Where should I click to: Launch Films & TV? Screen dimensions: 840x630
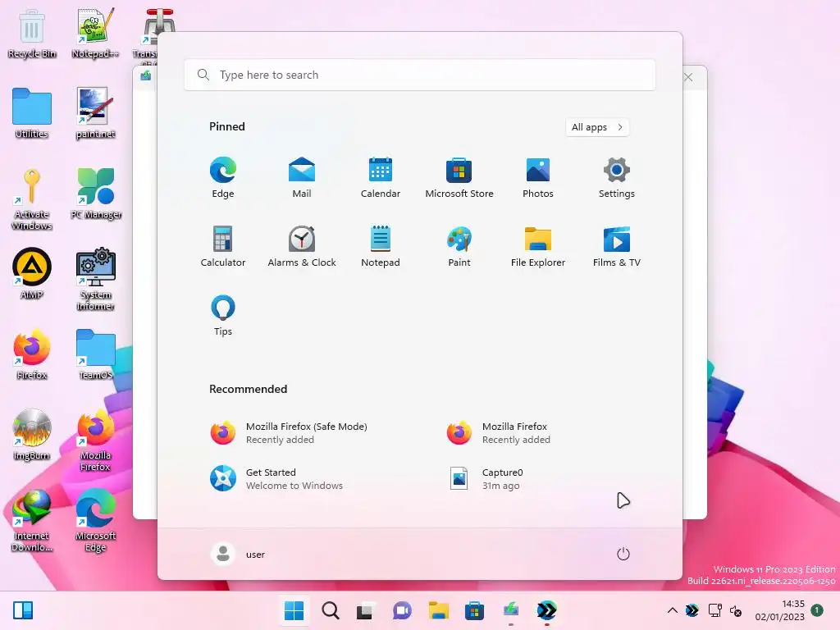click(617, 247)
